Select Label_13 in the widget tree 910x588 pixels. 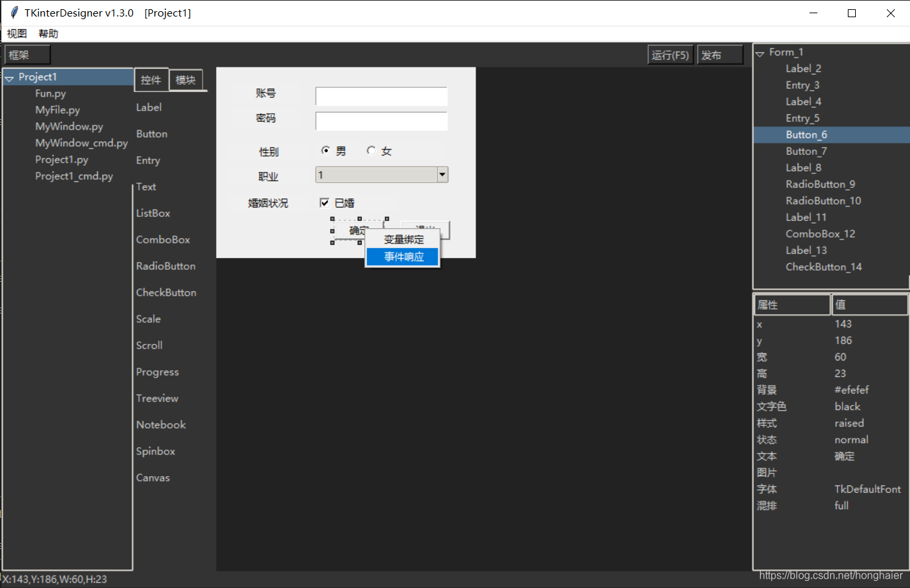(806, 251)
